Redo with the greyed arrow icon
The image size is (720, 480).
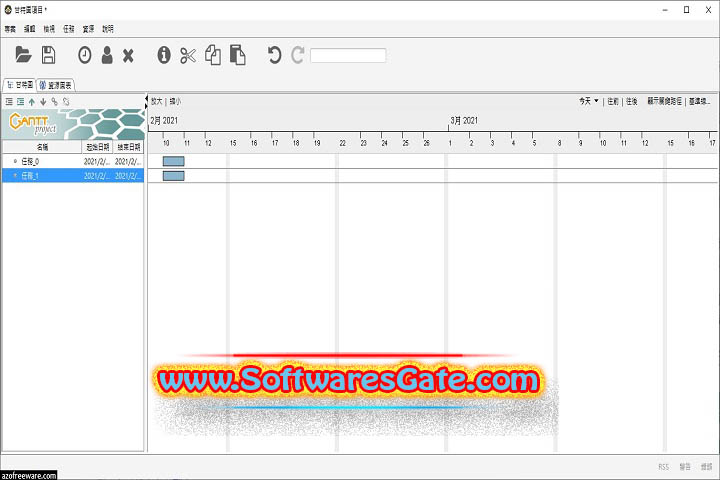pyautogui.click(x=298, y=55)
